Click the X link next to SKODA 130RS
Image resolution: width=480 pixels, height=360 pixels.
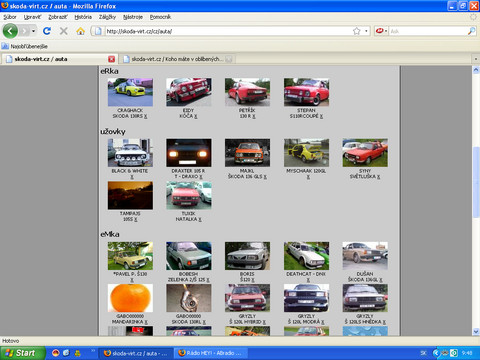pyautogui.click(x=146, y=116)
